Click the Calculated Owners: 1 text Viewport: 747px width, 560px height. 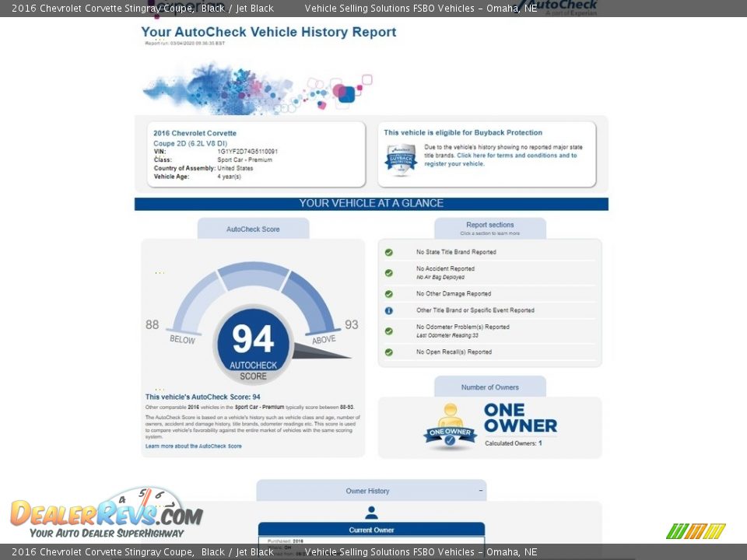click(x=514, y=443)
